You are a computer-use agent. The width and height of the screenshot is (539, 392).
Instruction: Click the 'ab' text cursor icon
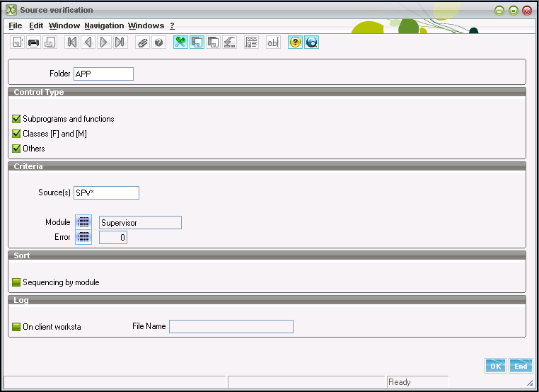tap(273, 42)
